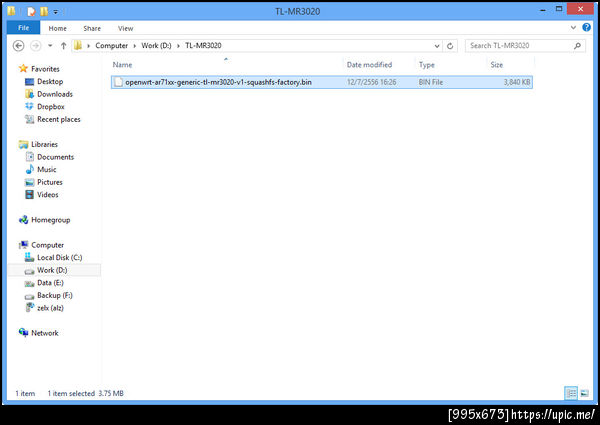Sort files by the Size column

point(497,65)
